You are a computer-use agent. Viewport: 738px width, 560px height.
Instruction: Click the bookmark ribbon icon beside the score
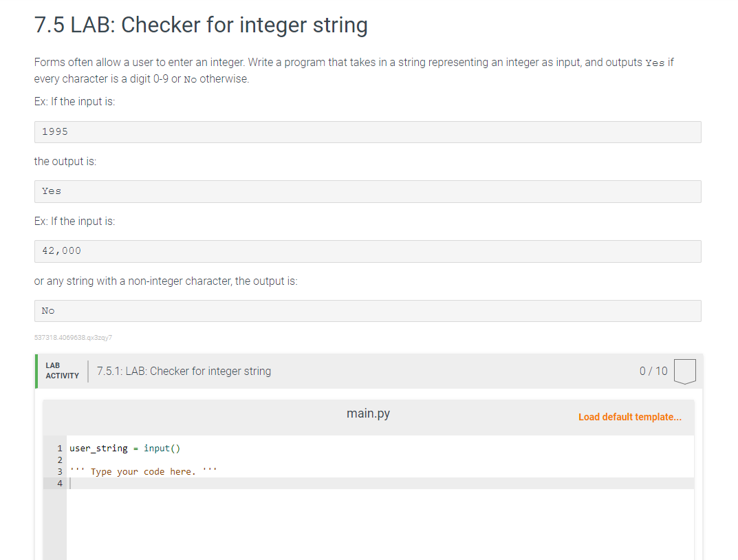(x=685, y=372)
